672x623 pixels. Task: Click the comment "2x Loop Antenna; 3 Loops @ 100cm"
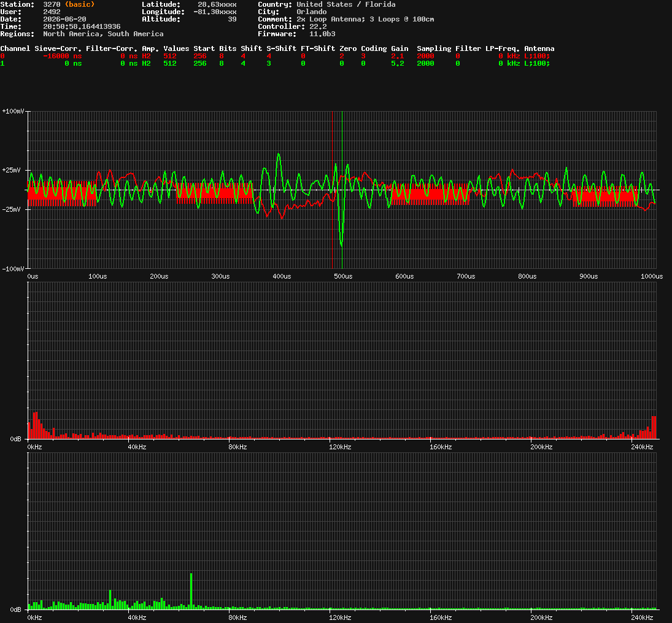coord(365,19)
